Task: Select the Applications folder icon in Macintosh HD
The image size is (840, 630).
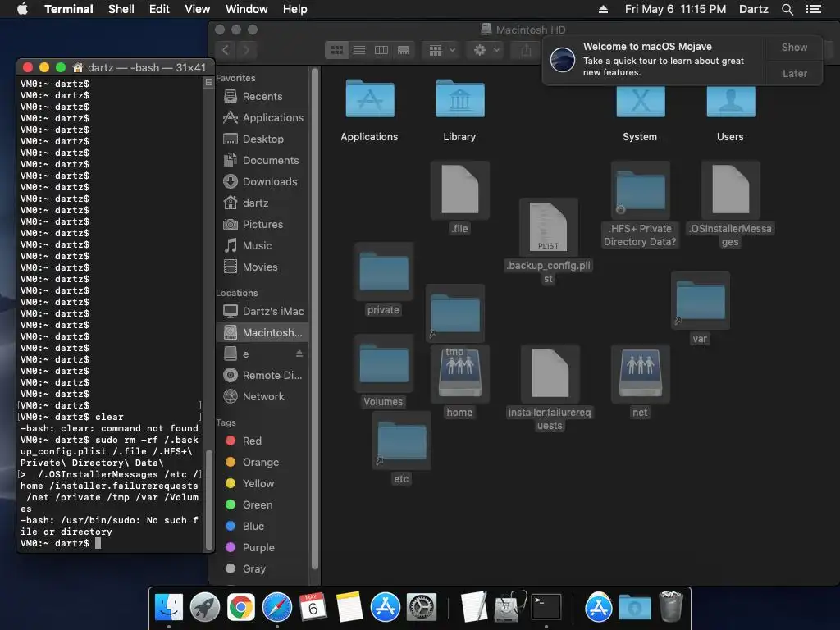Action: pyautogui.click(x=370, y=99)
